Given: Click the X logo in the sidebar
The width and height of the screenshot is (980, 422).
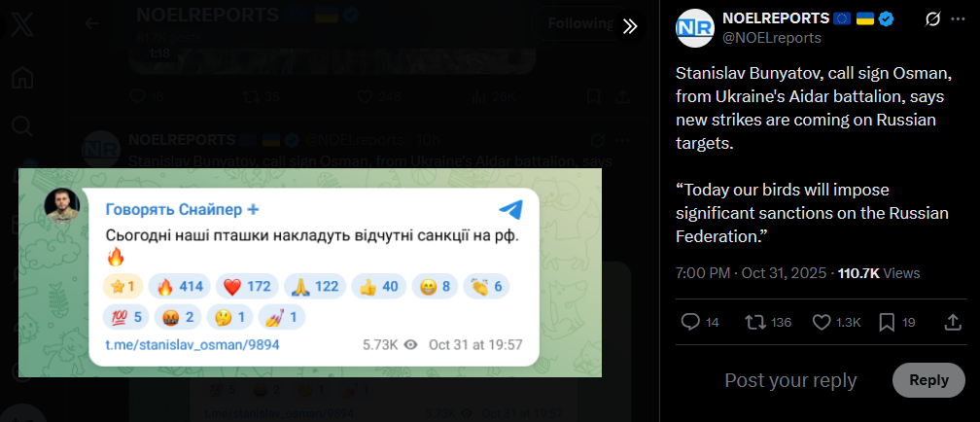Looking at the screenshot, I should pyautogui.click(x=21, y=27).
